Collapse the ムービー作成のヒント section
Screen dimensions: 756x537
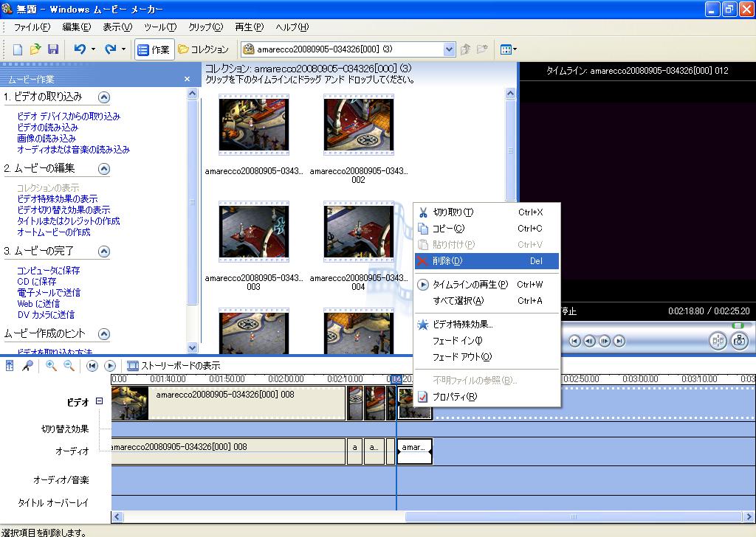(103, 333)
